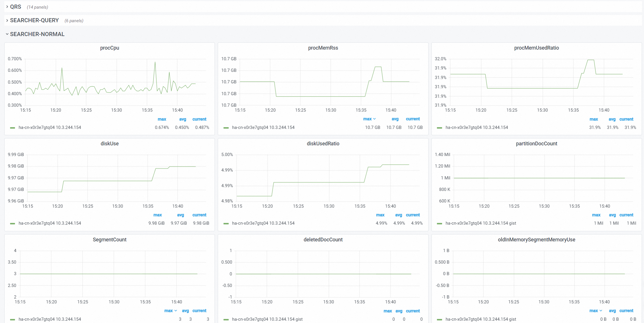Click the partitionDocCount panel title

[536, 144]
